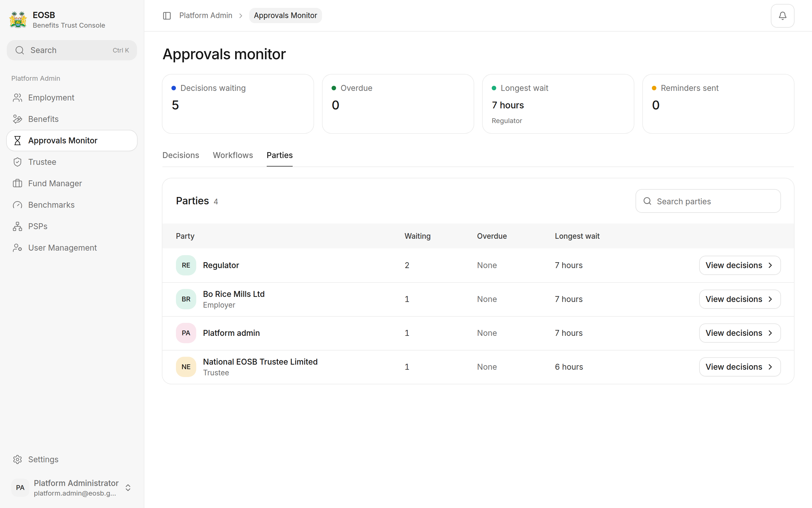
Task: Expand the Platform Administrator account switcher
Action: pos(128,487)
